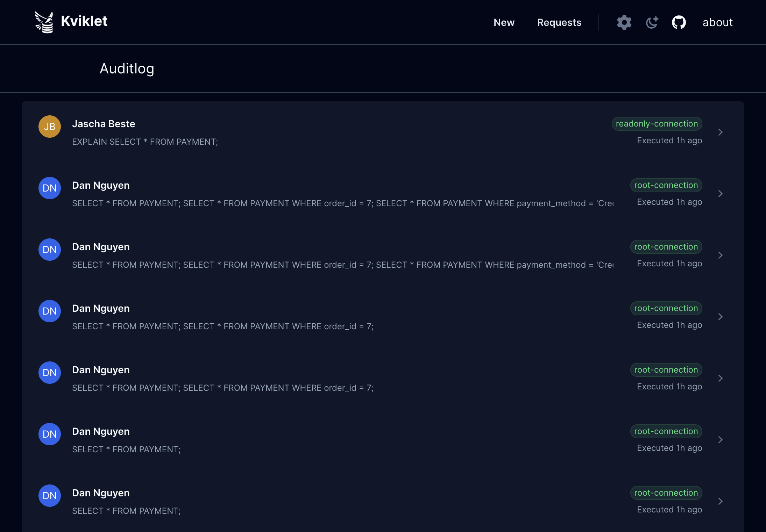This screenshot has height=532, width=766.
Task: Click the about link
Action: click(717, 22)
